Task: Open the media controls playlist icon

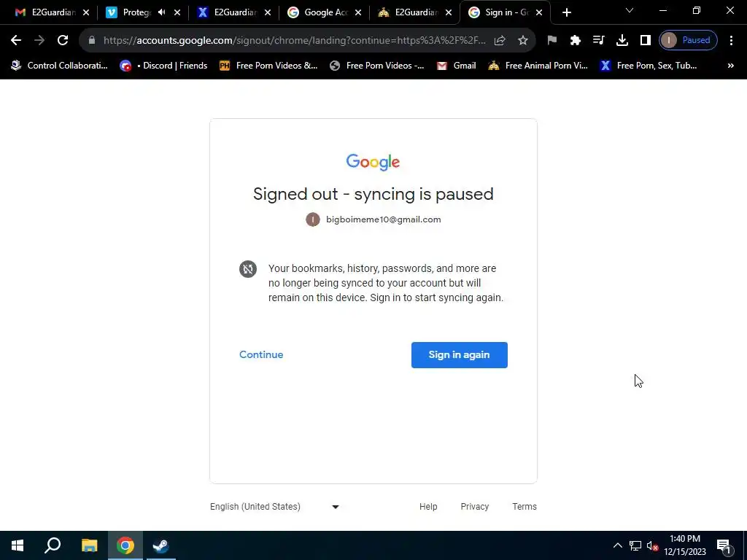Action: pos(598,41)
